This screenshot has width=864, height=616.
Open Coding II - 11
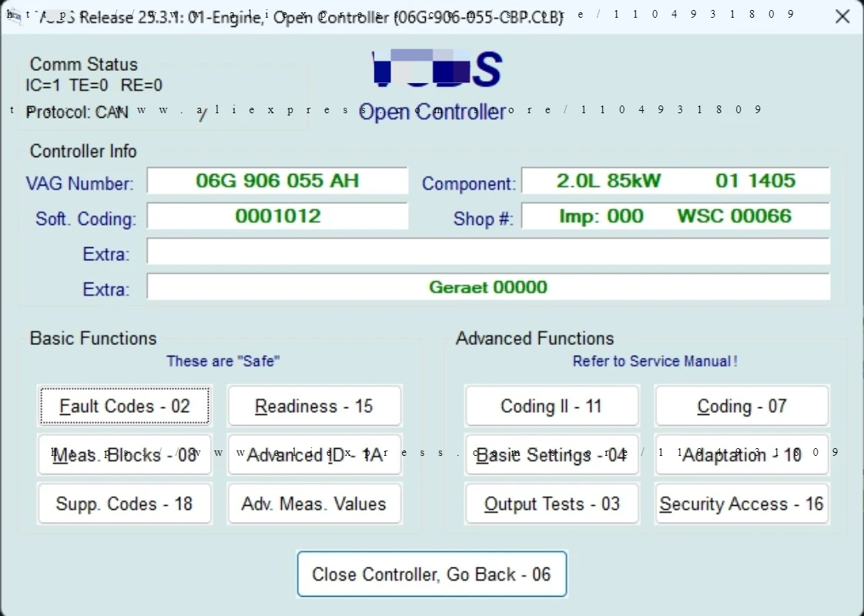point(551,406)
